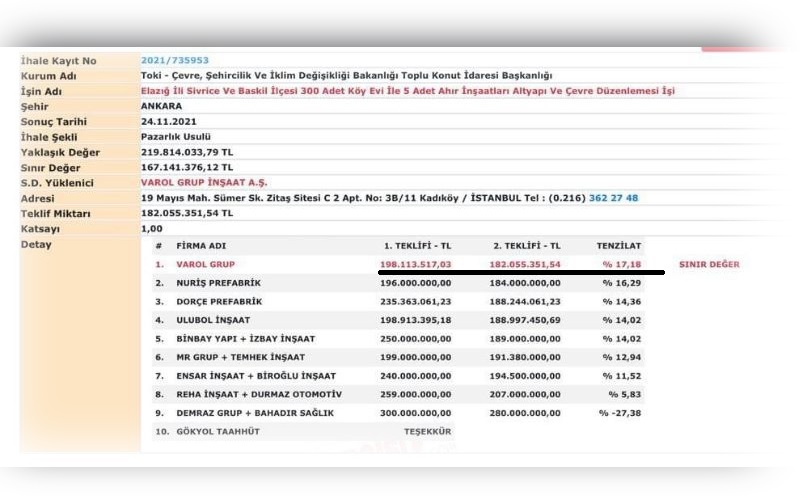The image size is (803, 496).
Task: Click the 1. TEKLİFİ - TL column header
Action: 417,246
